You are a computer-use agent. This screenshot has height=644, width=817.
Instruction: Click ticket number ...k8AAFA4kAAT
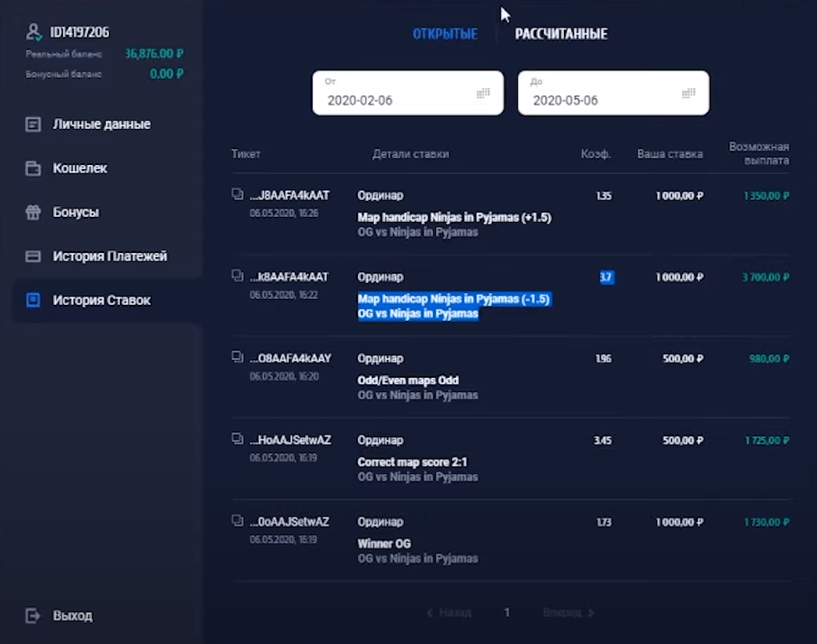coord(289,277)
